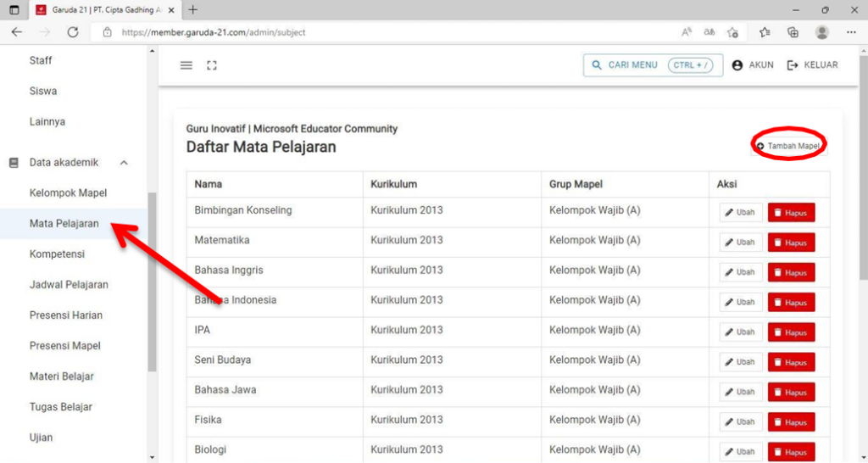Open Kelompok Mapel in sidebar
This screenshot has width=868, height=463.
[x=68, y=192]
